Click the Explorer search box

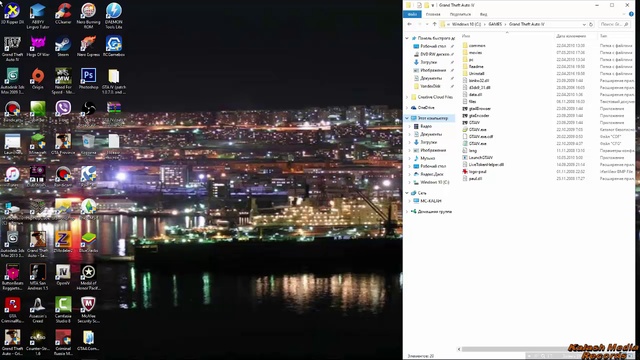(614, 24)
